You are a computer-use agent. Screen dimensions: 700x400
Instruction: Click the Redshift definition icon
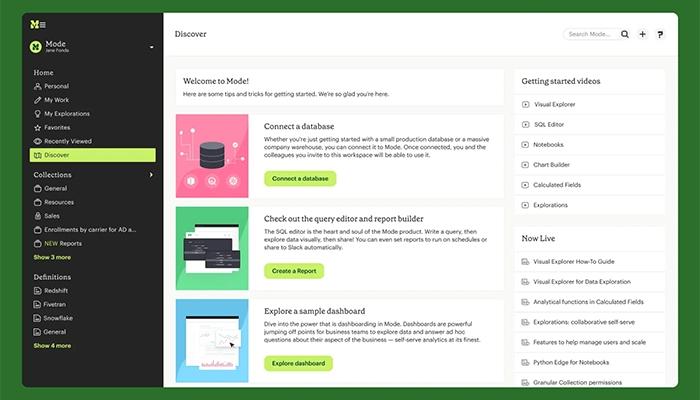click(37, 289)
